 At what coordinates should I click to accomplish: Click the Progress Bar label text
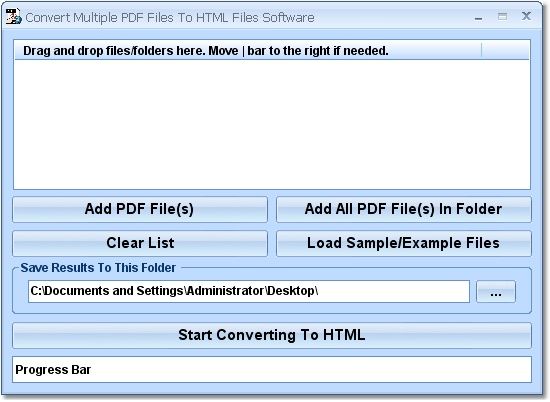pyautogui.click(x=53, y=370)
